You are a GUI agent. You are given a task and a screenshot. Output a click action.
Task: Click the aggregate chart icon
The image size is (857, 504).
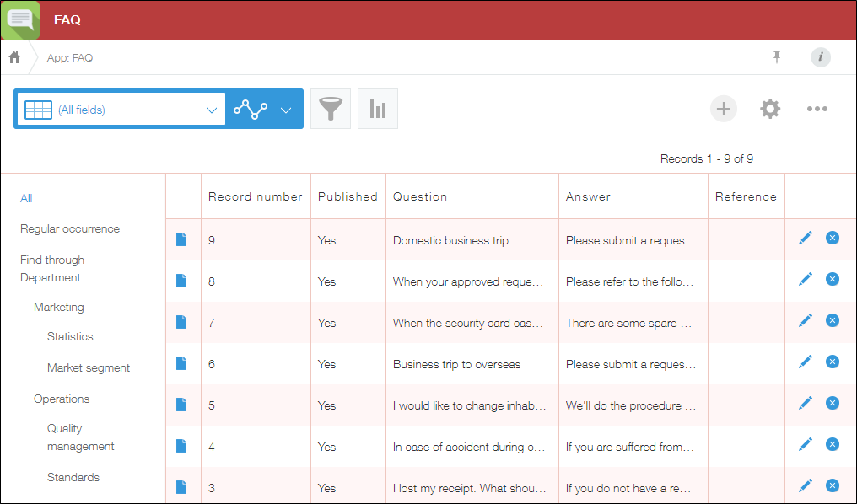[377, 109]
